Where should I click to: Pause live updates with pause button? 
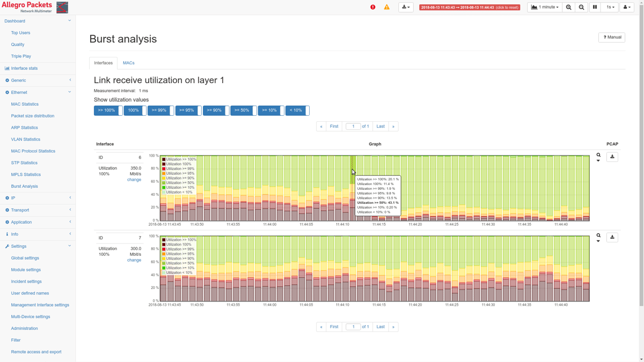(595, 8)
